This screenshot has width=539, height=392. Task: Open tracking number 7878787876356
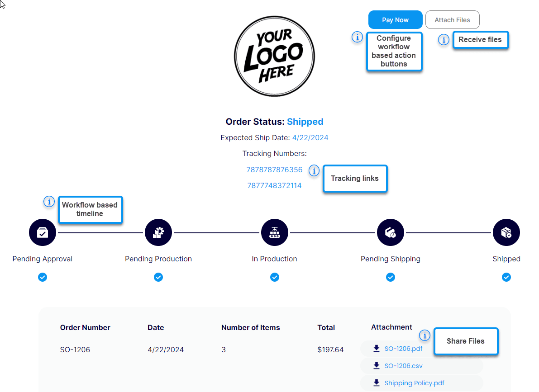click(x=274, y=170)
